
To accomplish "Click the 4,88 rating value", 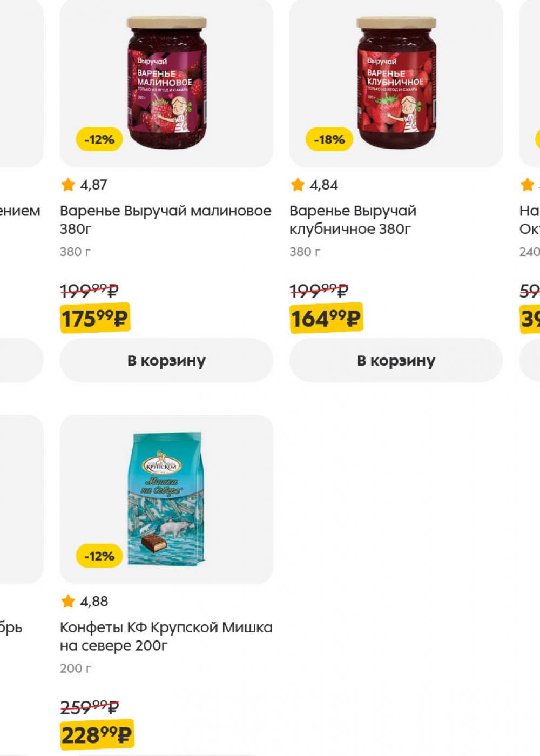I will click(94, 601).
